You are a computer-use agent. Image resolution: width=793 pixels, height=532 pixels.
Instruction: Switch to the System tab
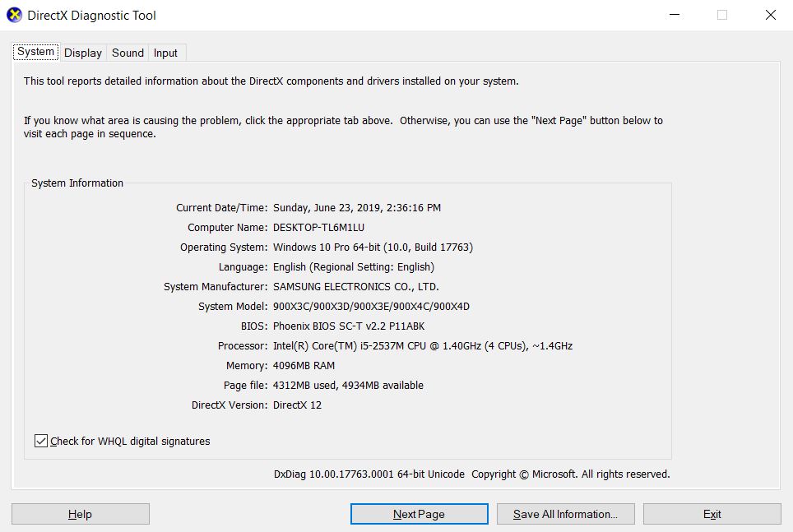tap(36, 52)
